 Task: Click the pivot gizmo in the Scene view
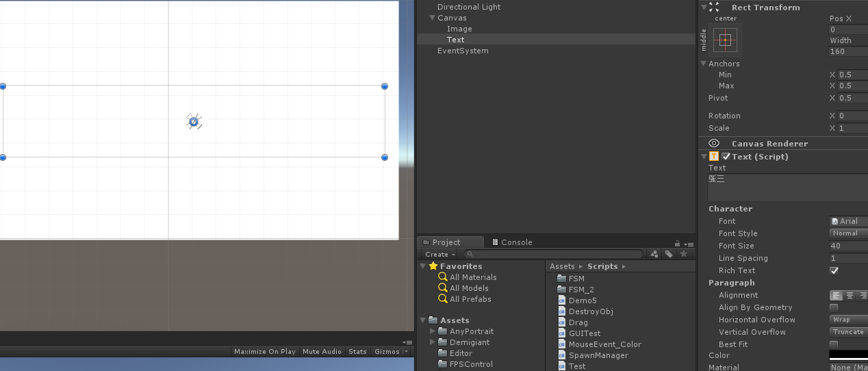coord(194,122)
